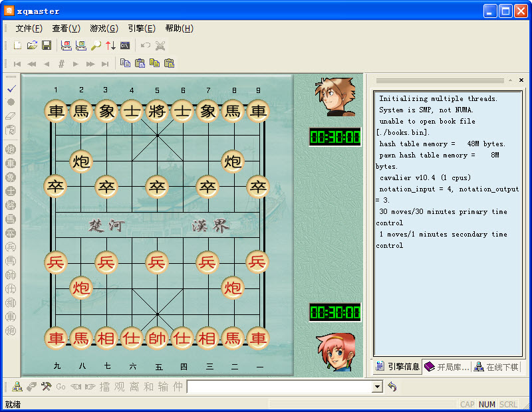The width and height of the screenshot is (532, 412).
Task: Expand the move input combo box arrow
Action: point(377,387)
